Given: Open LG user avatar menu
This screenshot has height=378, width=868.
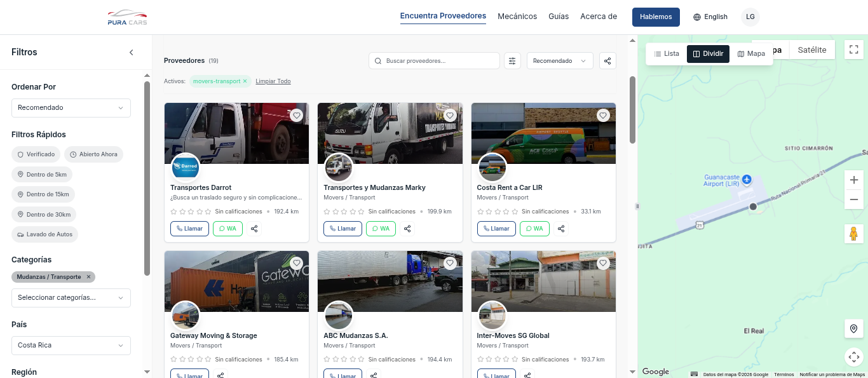Looking at the screenshot, I should (x=750, y=17).
